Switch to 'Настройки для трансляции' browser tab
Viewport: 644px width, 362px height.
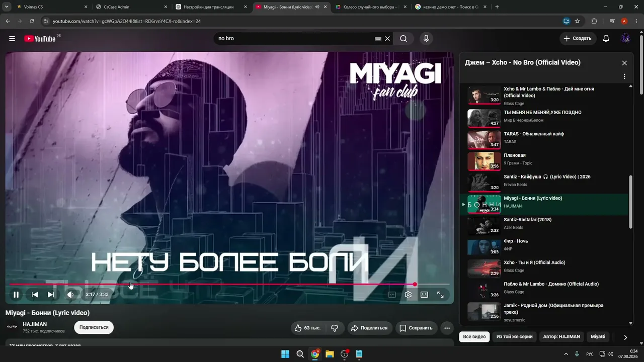212,7
